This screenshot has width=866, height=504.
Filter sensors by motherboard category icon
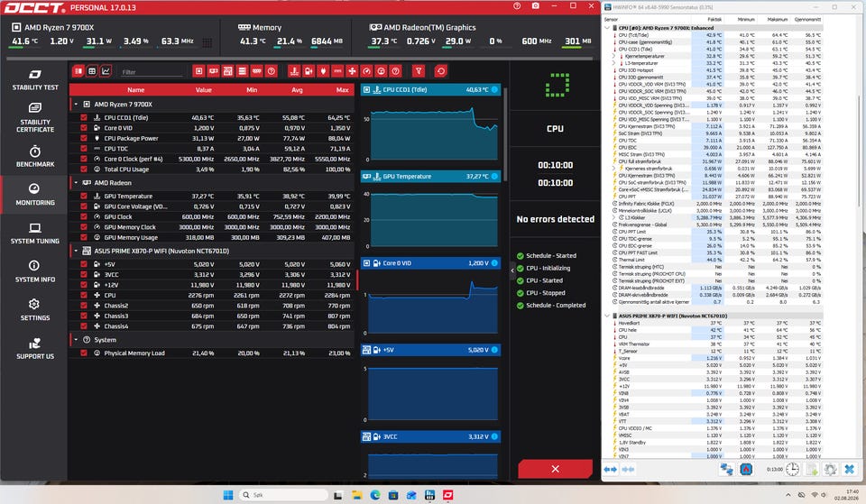(x=227, y=71)
